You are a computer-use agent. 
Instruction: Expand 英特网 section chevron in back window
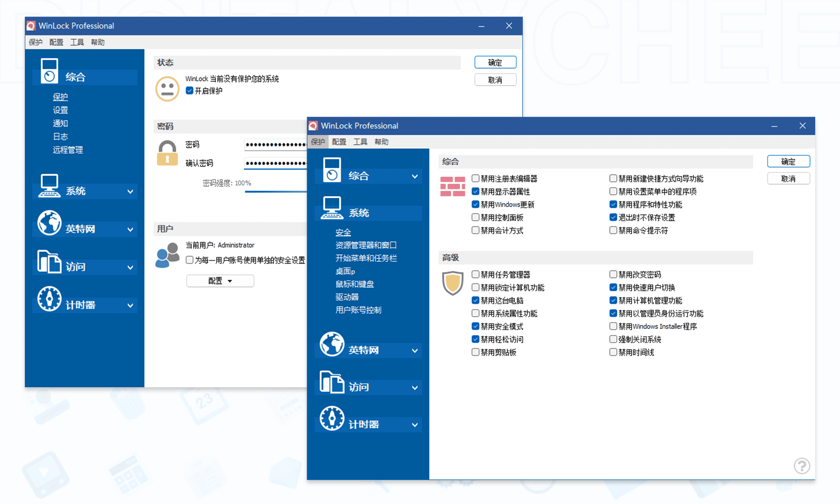coord(130,229)
